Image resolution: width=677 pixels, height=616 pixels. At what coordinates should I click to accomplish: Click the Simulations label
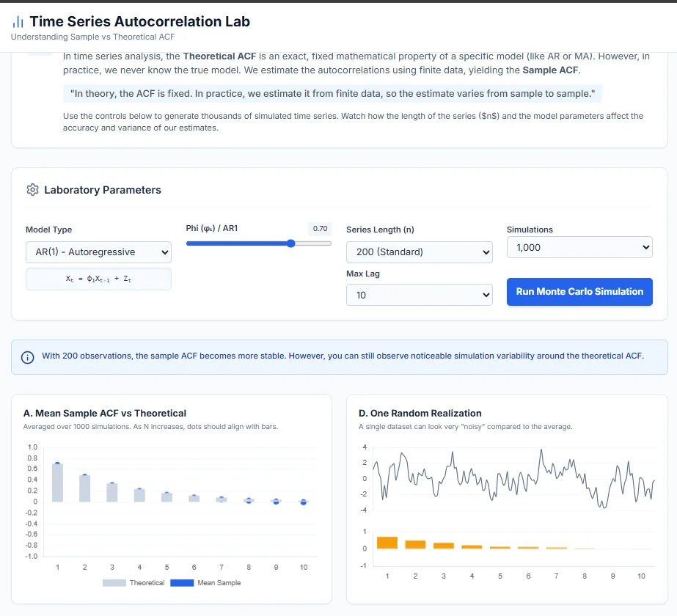530,230
